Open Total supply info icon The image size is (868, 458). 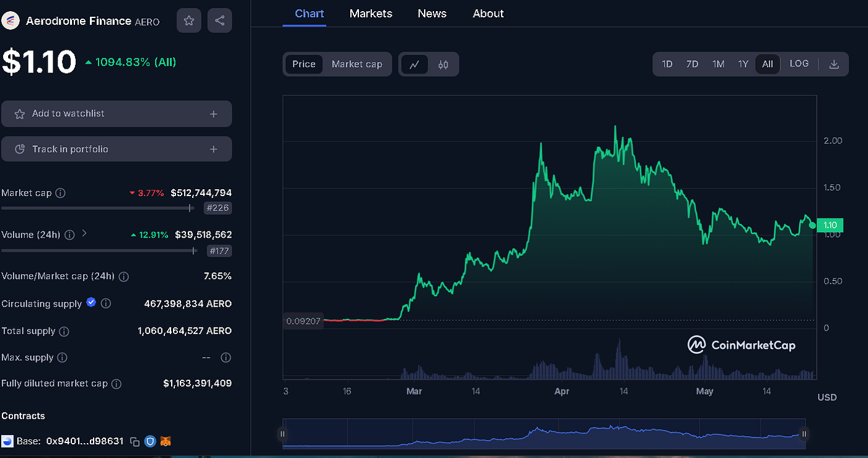(64, 331)
